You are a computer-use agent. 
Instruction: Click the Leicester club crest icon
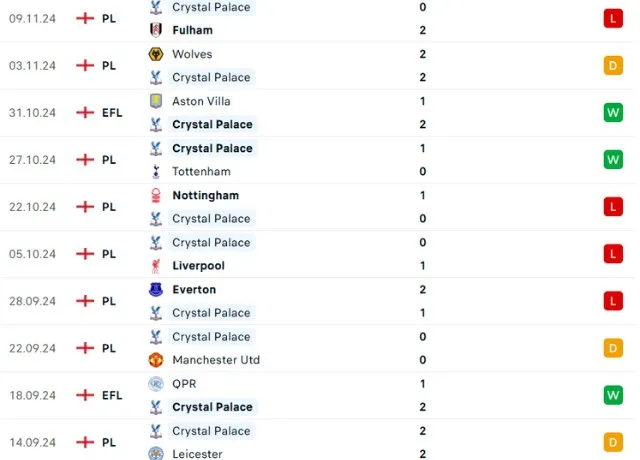click(x=155, y=452)
